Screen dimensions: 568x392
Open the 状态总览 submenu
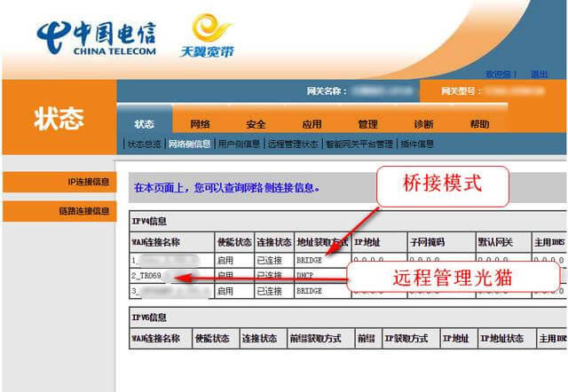tap(144, 144)
